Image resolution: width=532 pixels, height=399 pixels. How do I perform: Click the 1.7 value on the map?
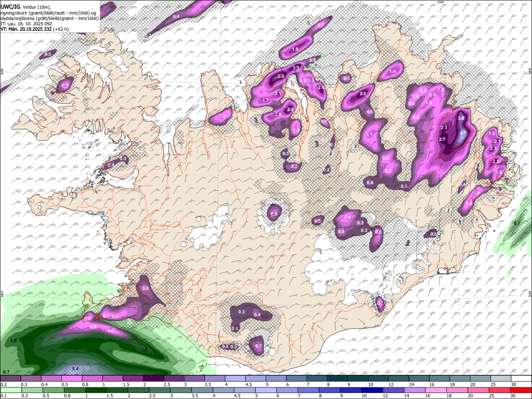[266, 100]
